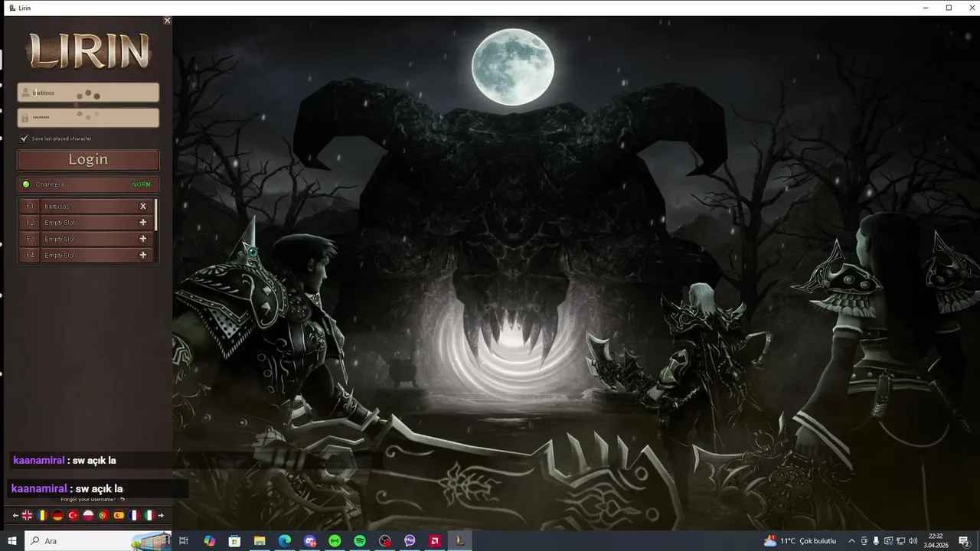Open the 11°C Çok bulutlu weather widget
Viewport: 980px width, 551px height.
pos(800,541)
